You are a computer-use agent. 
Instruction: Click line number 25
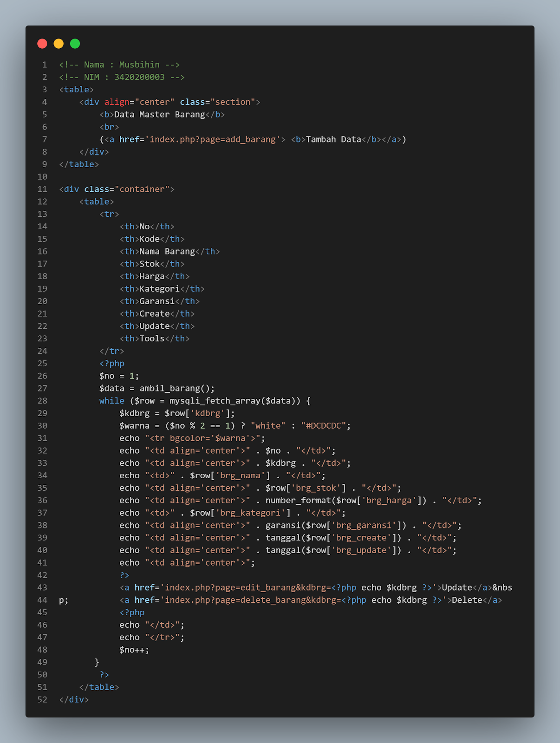[x=42, y=363]
